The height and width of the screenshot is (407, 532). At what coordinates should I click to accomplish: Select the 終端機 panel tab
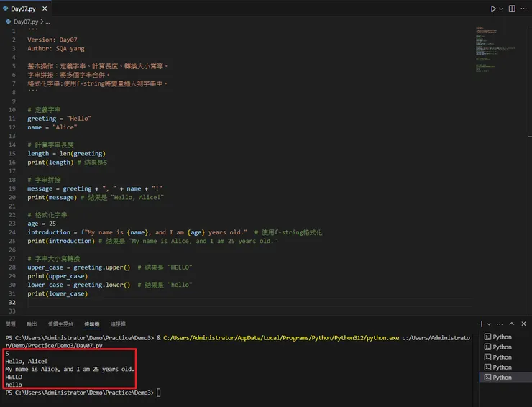click(92, 324)
